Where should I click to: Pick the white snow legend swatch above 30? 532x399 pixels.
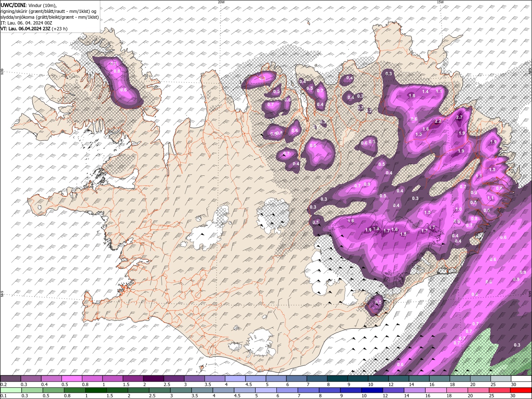tap(522, 379)
